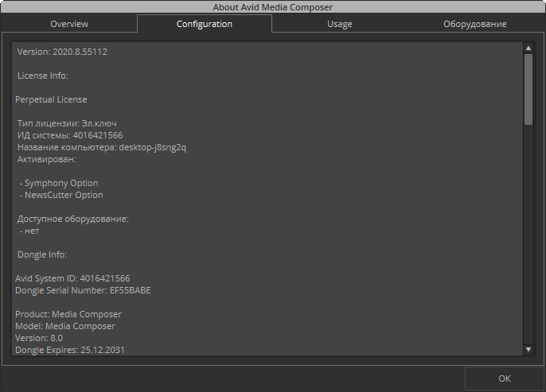
Task: Click the Version 2020.8.55112 line
Action: 62,52
